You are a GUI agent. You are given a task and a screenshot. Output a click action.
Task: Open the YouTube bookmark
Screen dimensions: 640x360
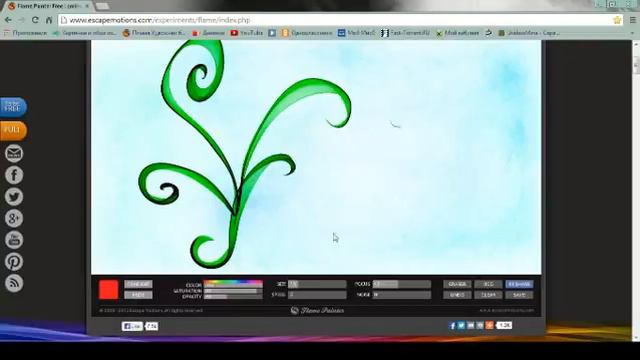[x=247, y=33]
